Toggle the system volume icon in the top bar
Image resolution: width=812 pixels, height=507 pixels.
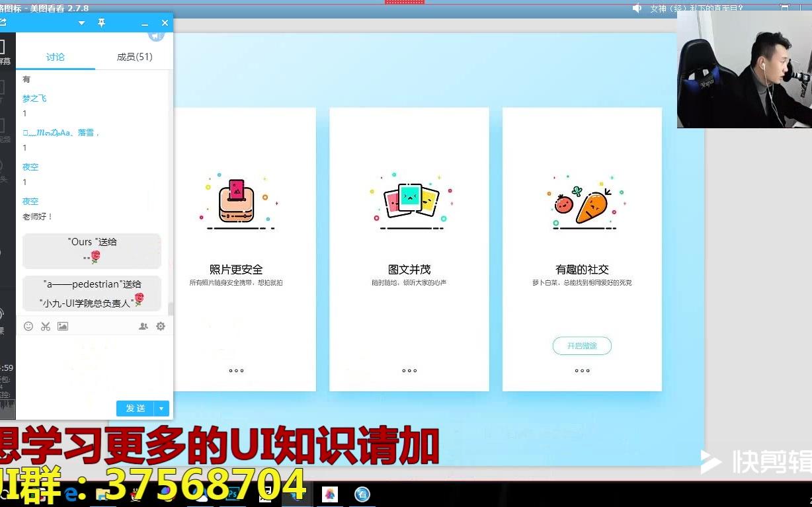point(637,9)
